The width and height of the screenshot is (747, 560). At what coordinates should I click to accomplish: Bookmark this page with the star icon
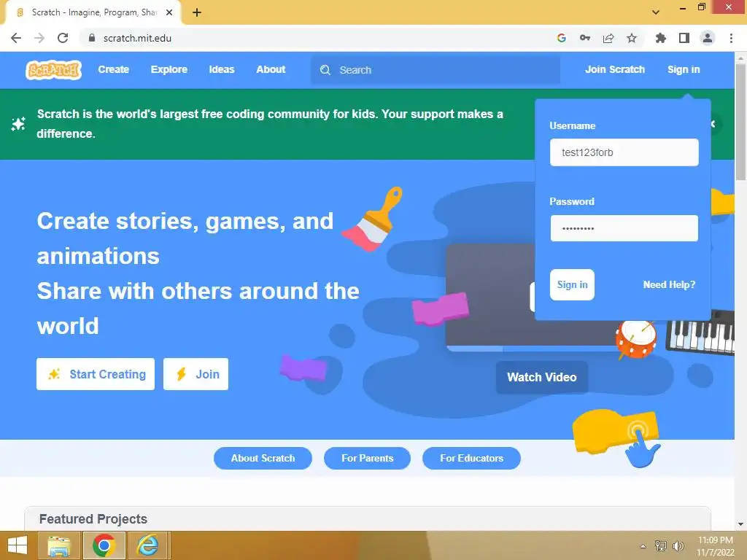tap(632, 38)
